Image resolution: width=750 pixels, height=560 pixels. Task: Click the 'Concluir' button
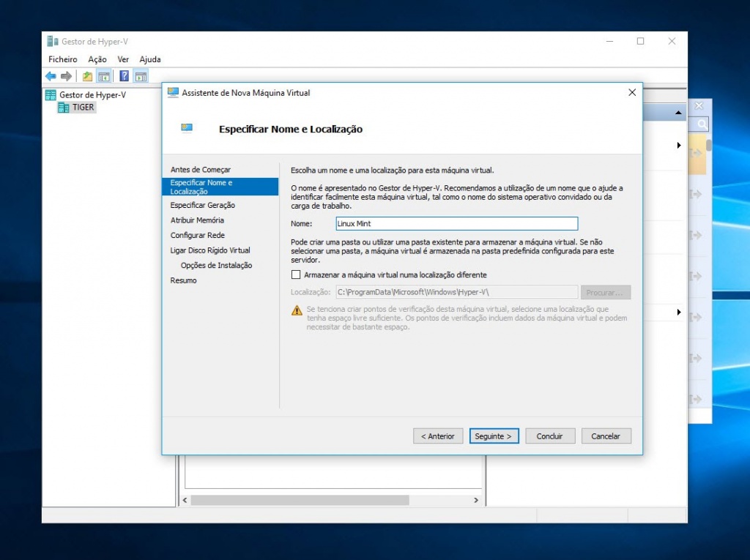550,436
